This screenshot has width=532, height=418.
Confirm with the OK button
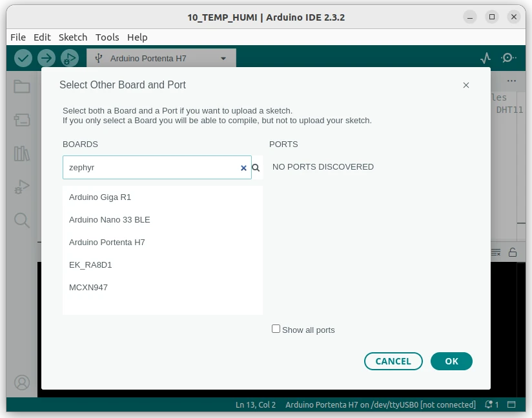451,361
